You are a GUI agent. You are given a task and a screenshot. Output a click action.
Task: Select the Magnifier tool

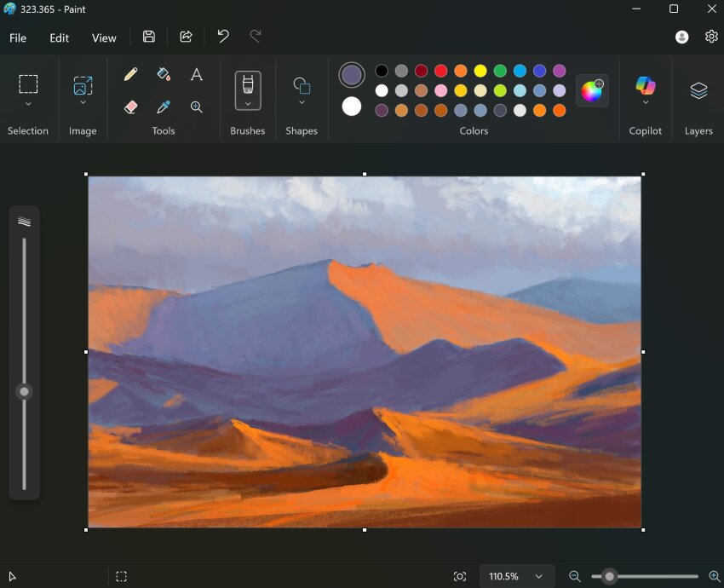196,106
